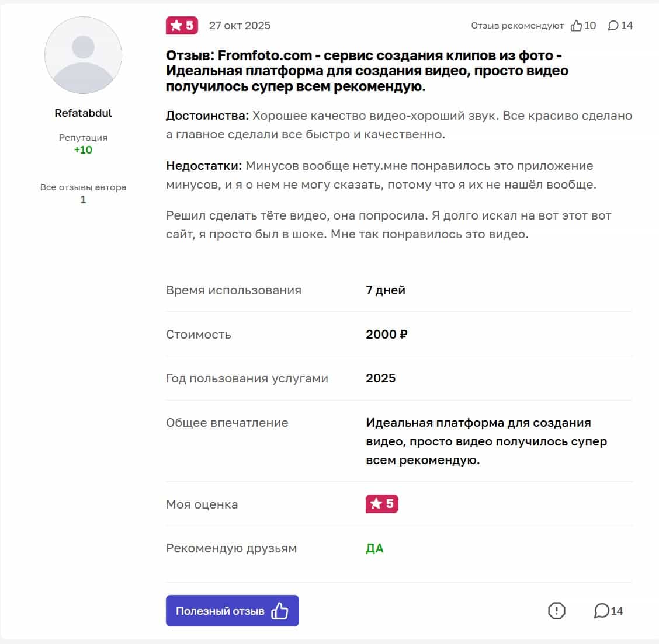Click the user avatar placeholder image
This screenshot has height=644, width=659.
[83, 54]
